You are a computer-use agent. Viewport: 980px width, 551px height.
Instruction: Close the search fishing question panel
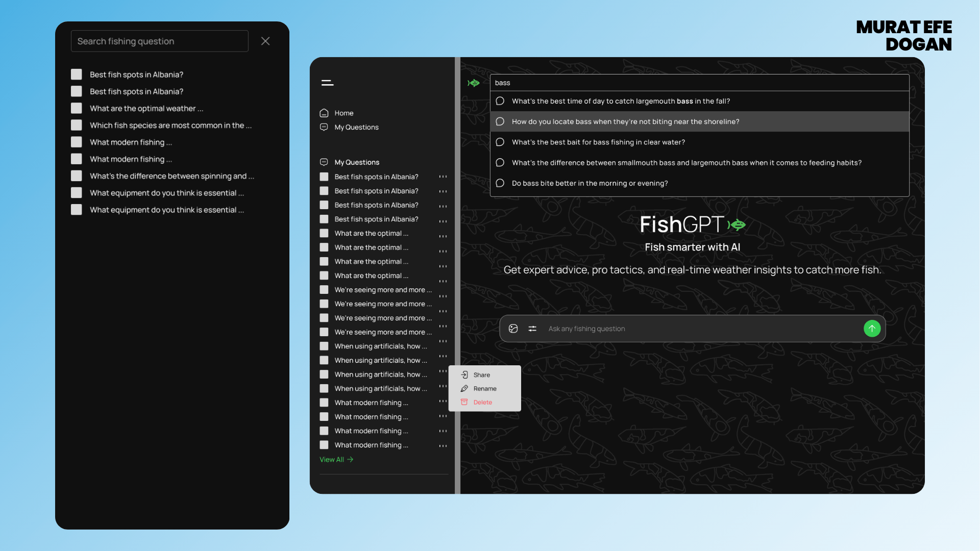click(265, 41)
